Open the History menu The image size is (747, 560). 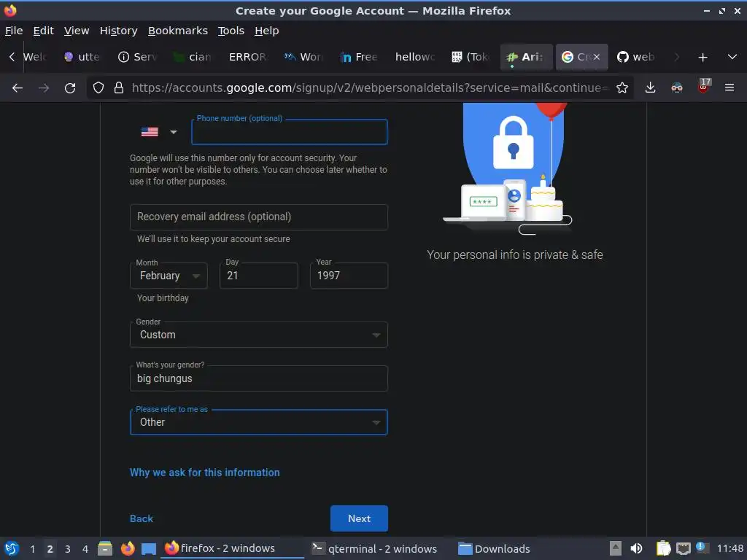[119, 31]
